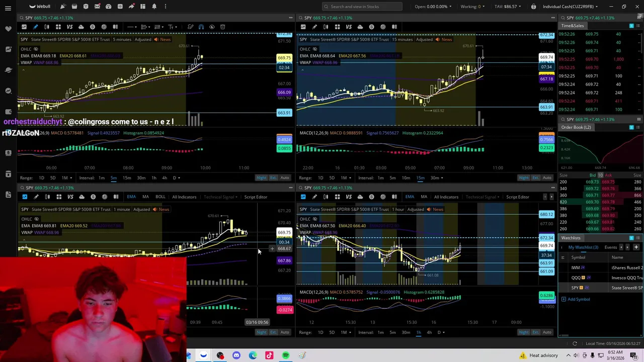Refresh local time icon in status bar
The height and width of the screenshot is (362, 644).
click(x=575, y=343)
